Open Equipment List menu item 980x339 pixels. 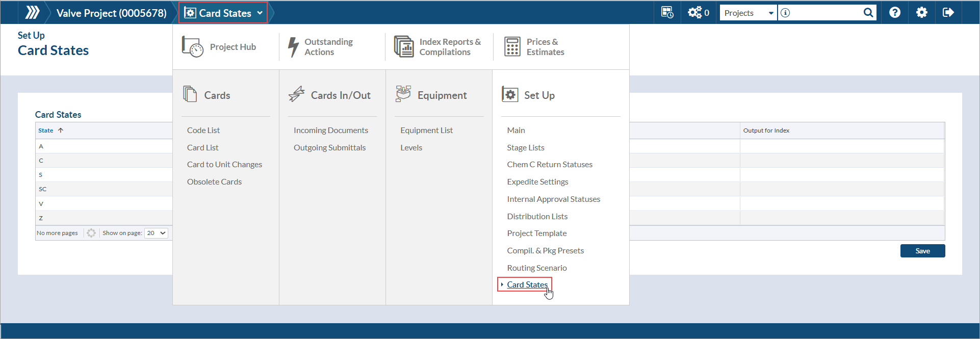click(x=426, y=131)
